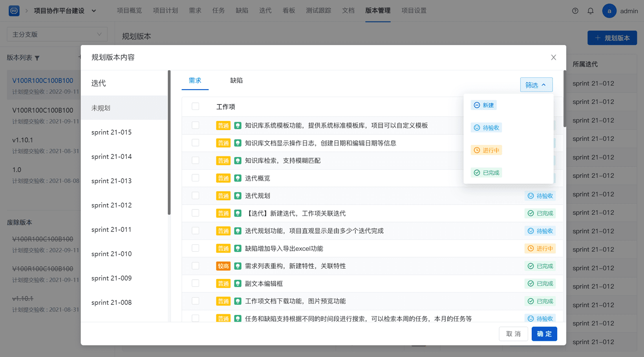
Task: Click the 普通 priority tag of 迭代规划
Action: coord(223,196)
